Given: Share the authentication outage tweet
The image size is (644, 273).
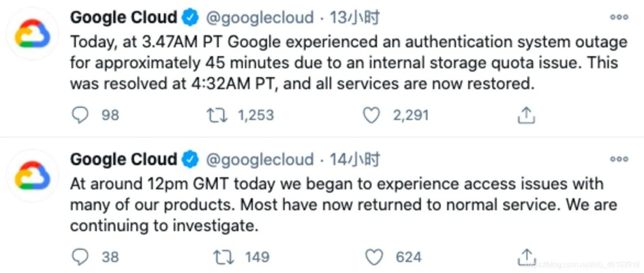Looking at the screenshot, I should 525,115.
